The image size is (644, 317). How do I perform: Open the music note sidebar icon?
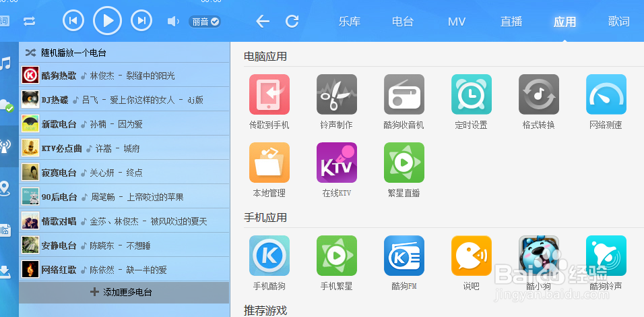pos(5,63)
